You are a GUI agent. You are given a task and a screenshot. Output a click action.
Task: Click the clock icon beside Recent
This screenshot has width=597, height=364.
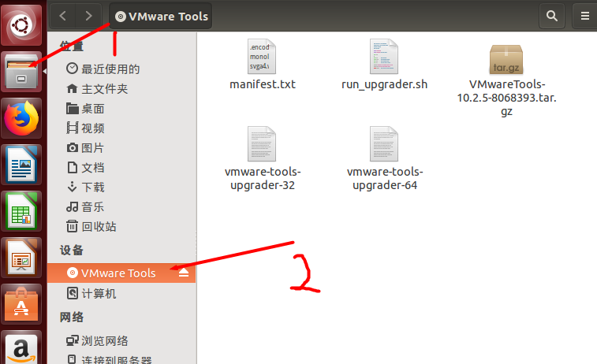72,69
